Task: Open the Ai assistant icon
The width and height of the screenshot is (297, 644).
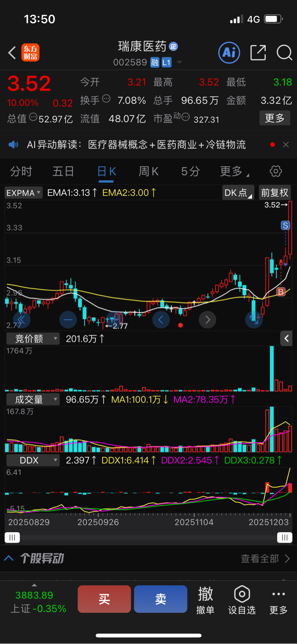Action: [229, 53]
